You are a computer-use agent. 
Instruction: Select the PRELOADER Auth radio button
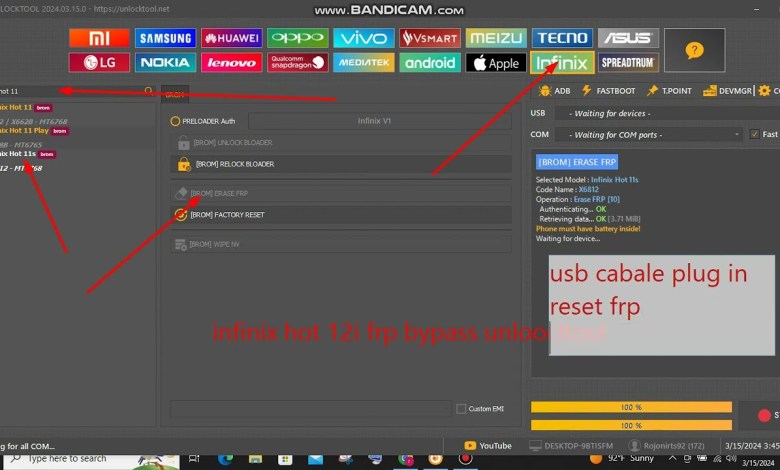click(x=176, y=121)
